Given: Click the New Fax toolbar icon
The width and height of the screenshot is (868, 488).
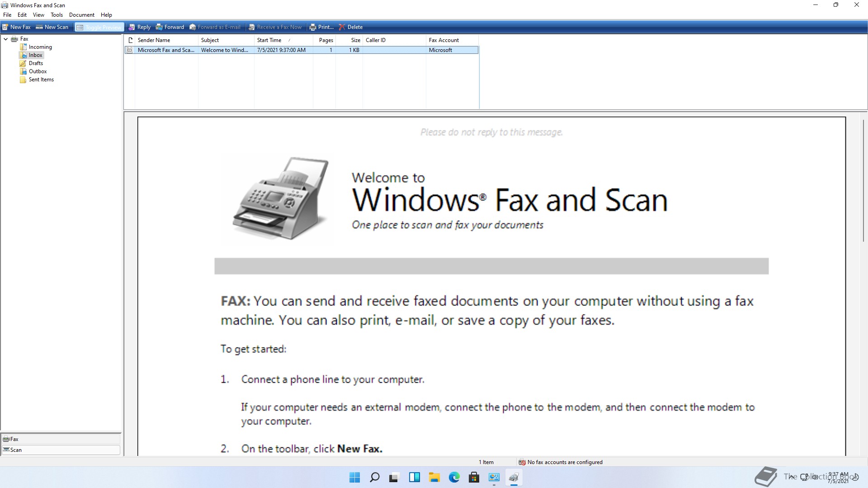Looking at the screenshot, I should click(x=5, y=27).
